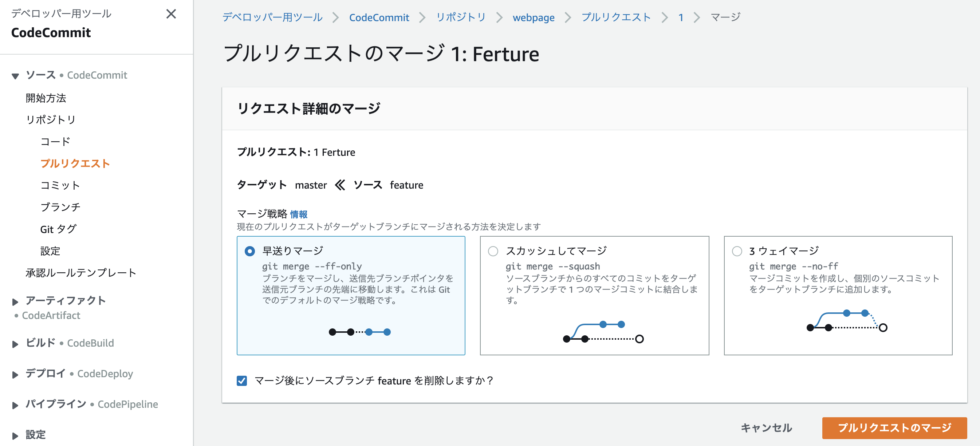980x446 pixels.
Task: Click プルリクエスト breadcrumb link
Action: [616, 17]
